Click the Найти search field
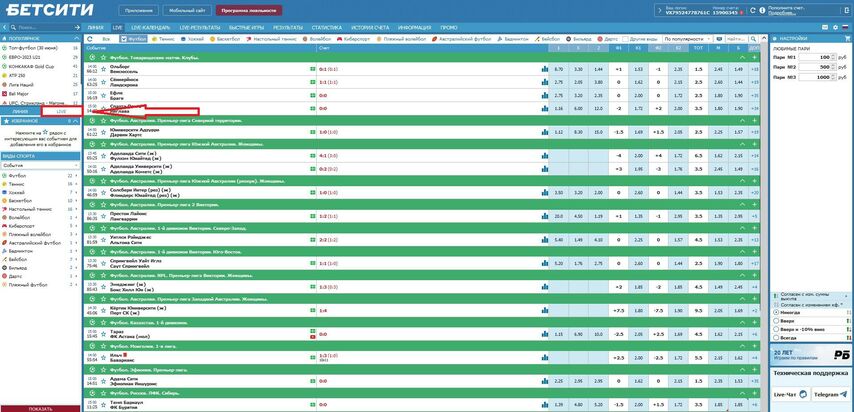The height and width of the screenshot is (412, 854). click(x=736, y=39)
